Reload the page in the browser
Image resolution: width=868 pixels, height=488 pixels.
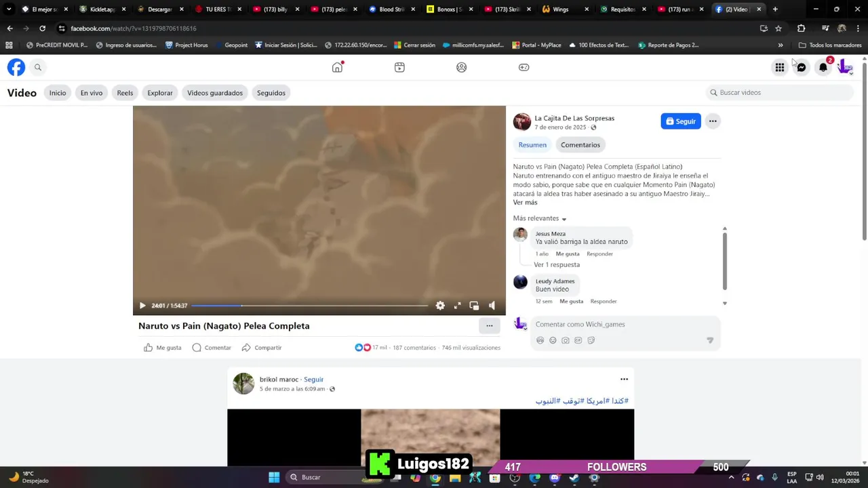tap(42, 28)
